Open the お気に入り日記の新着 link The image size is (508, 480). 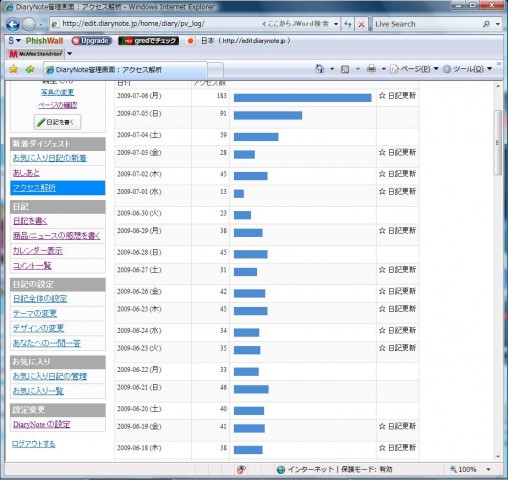50,158
